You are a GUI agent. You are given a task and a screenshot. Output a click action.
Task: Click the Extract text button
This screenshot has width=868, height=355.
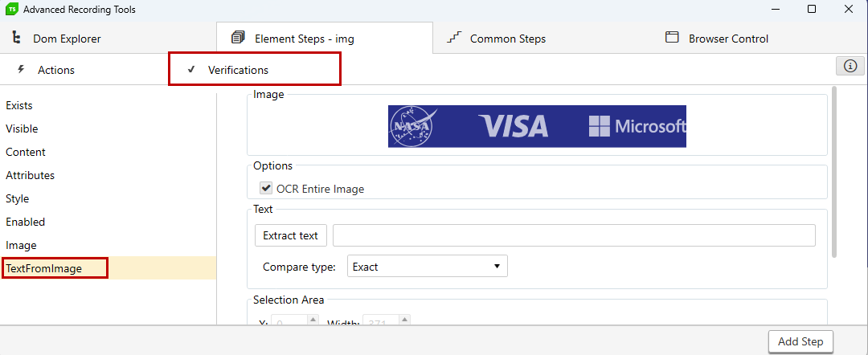(291, 235)
